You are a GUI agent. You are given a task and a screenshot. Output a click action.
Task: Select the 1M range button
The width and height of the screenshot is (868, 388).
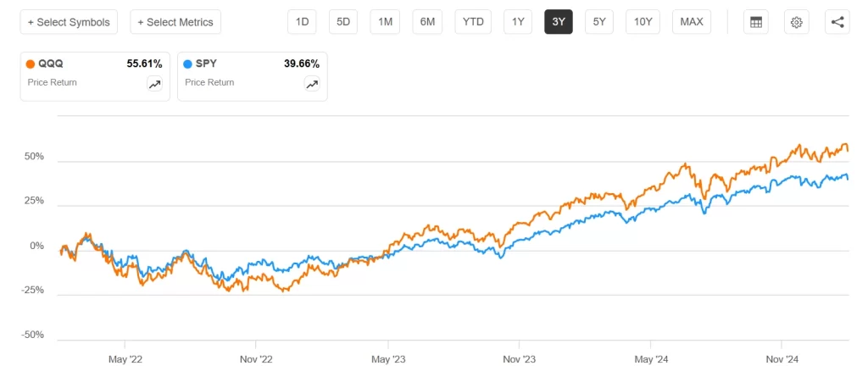[386, 22]
